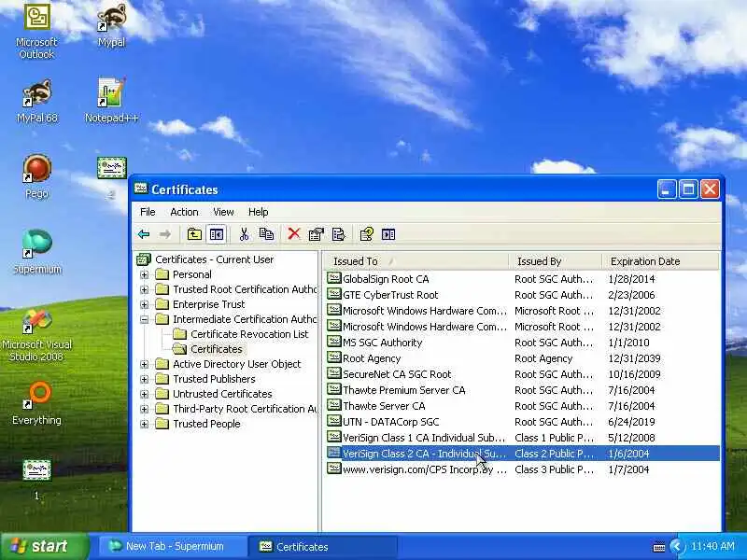The height and width of the screenshot is (560, 747).
Task: Sort by the Issued To column header
Action: (416, 261)
